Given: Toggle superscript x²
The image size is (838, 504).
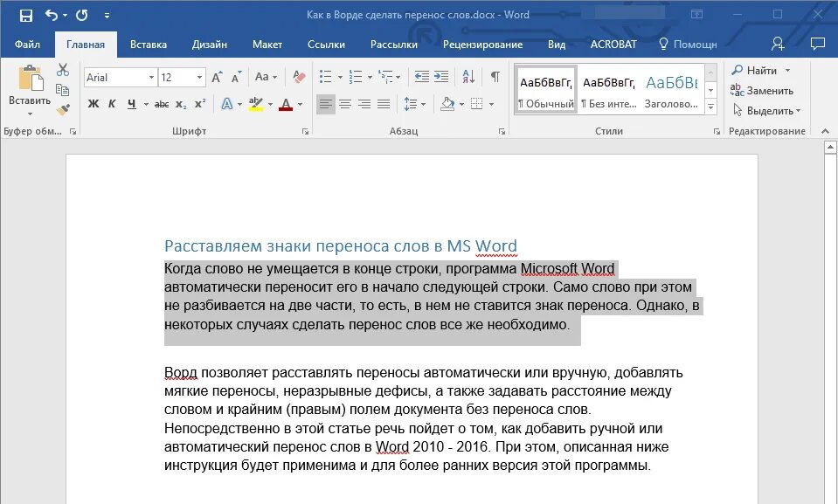Looking at the screenshot, I should tap(200, 104).
